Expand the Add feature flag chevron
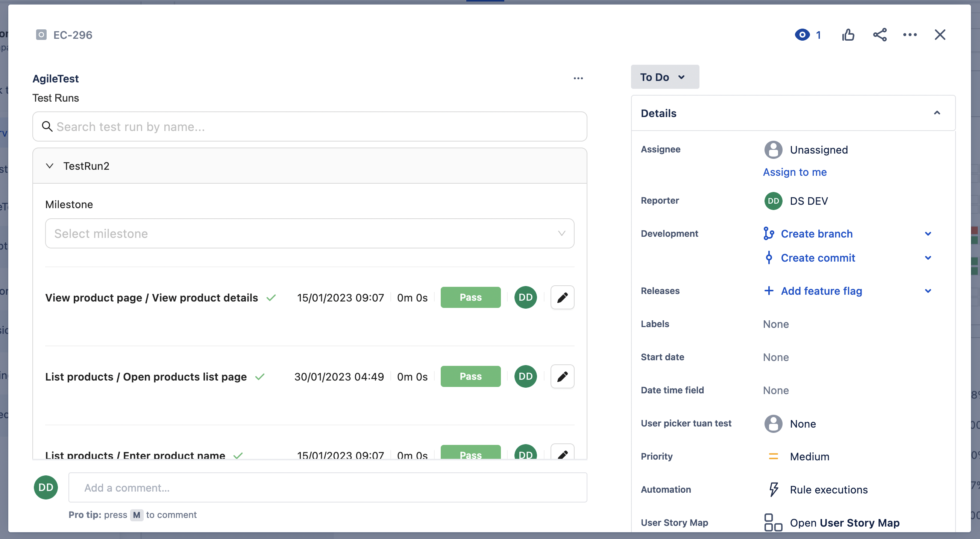 pyautogui.click(x=928, y=291)
